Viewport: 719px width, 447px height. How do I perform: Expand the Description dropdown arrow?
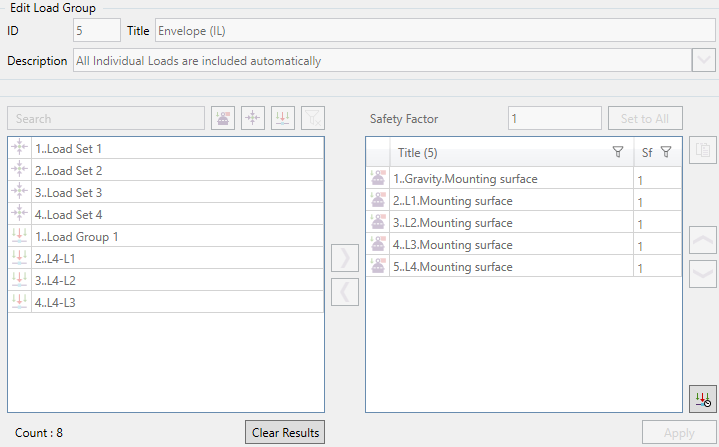tap(703, 61)
